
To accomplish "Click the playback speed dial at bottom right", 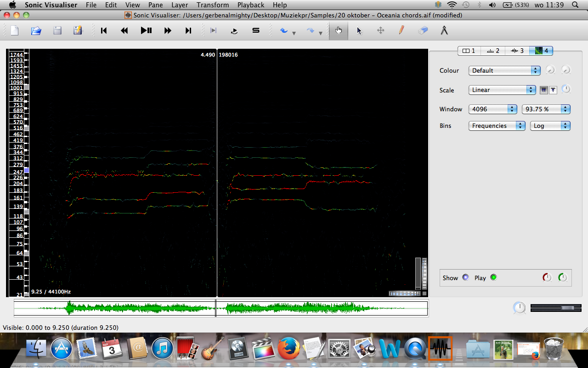I will [x=519, y=308].
